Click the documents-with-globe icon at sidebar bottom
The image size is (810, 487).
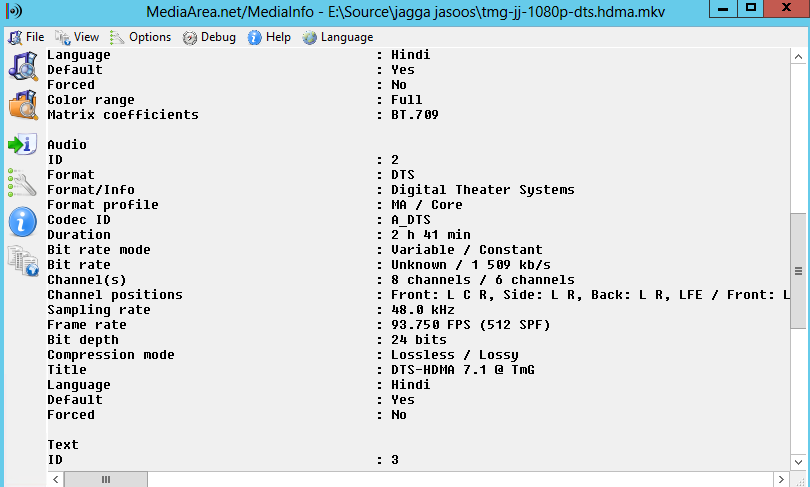(22, 261)
